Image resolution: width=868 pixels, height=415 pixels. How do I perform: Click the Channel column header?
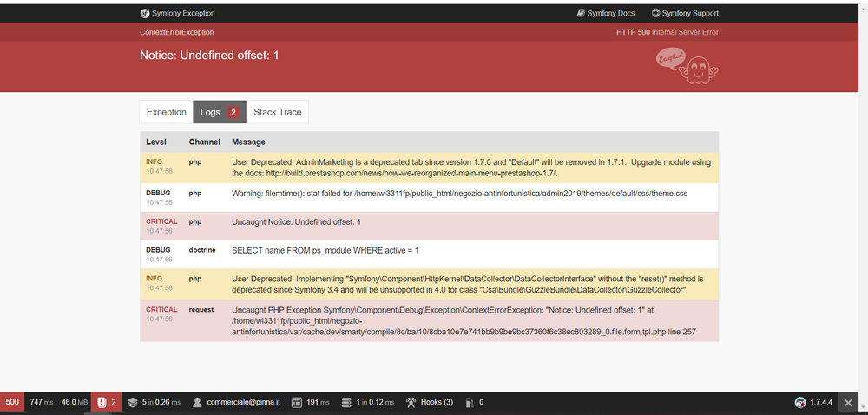click(x=204, y=142)
